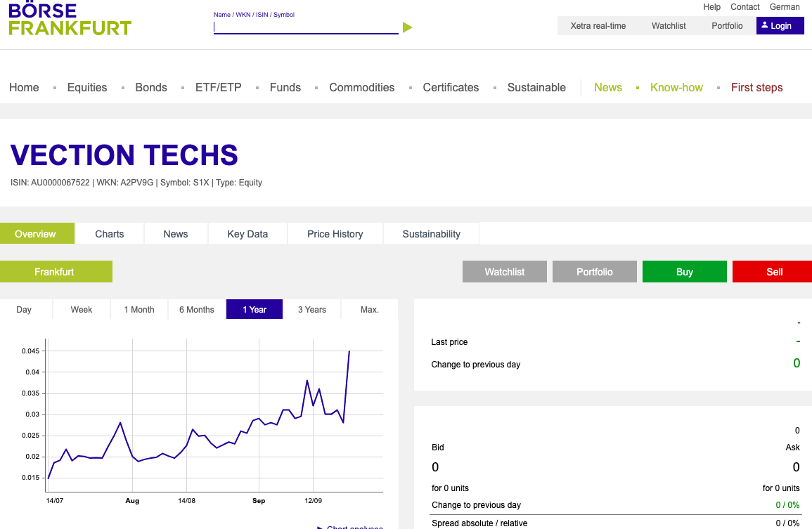Open the Equities navigation menu
Image resolution: width=812 pixels, height=529 pixels.
click(x=87, y=88)
